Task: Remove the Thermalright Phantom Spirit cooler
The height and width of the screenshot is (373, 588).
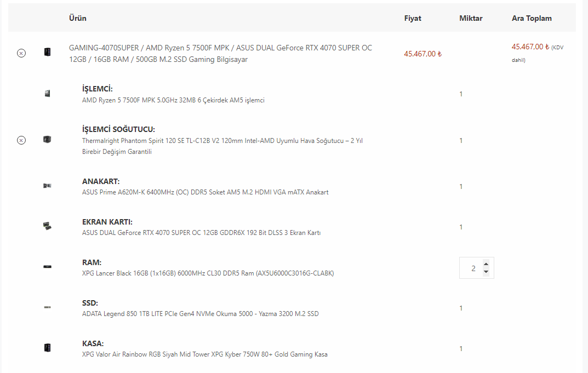Action: [21, 140]
